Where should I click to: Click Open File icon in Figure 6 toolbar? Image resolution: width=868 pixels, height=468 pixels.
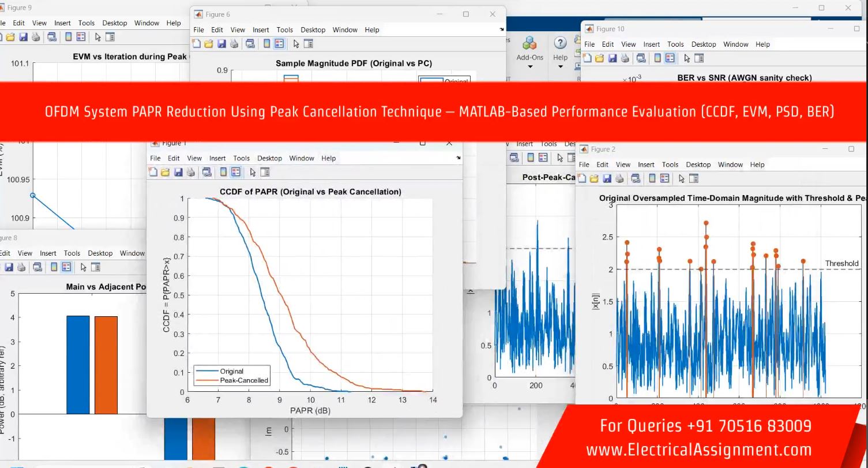(x=209, y=44)
